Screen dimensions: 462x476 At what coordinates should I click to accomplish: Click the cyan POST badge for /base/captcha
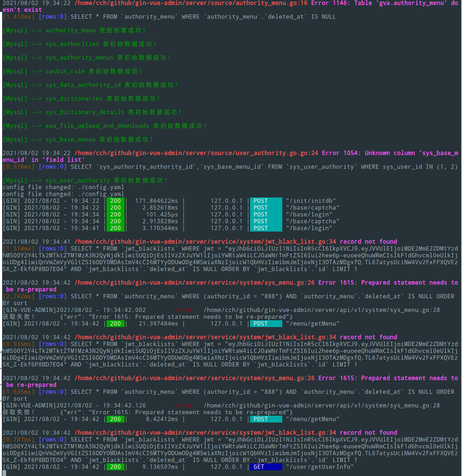(x=260, y=207)
